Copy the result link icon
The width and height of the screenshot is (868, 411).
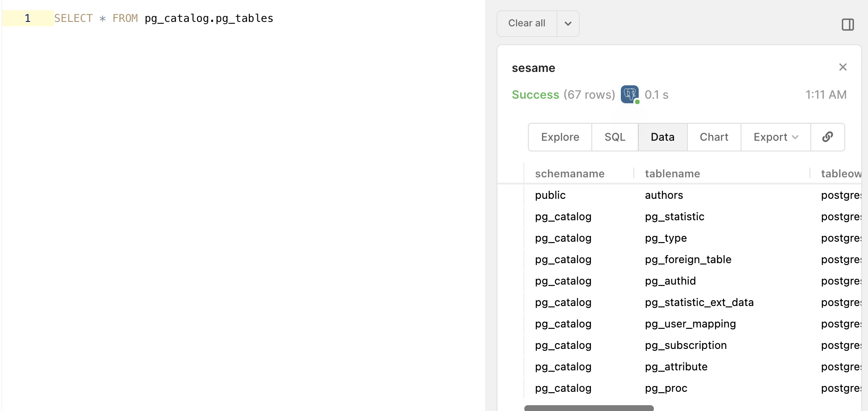click(828, 137)
